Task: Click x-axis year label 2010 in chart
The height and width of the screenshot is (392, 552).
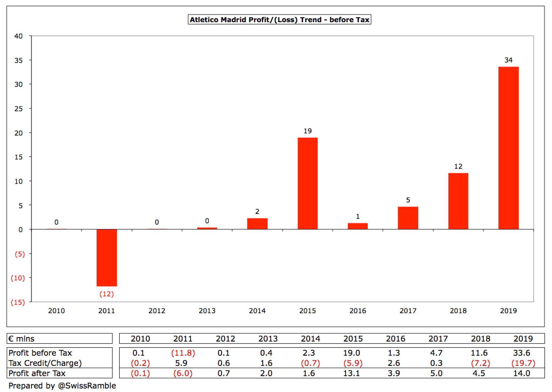Action: pos(56,311)
